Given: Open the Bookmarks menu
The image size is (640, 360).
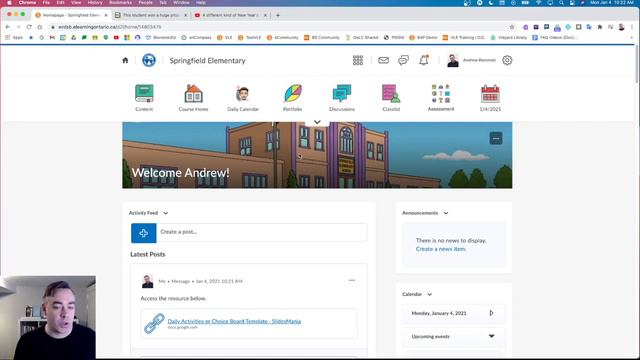Looking at the screenshot, I should (120, 2).
